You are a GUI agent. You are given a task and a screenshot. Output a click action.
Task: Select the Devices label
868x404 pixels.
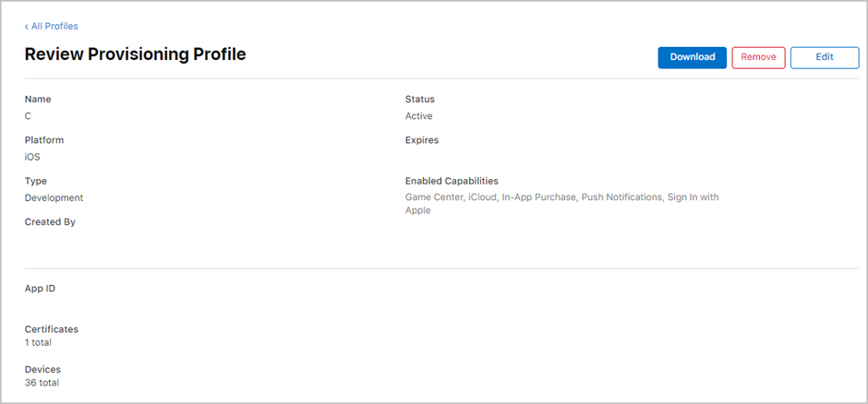tap(42, 370)
